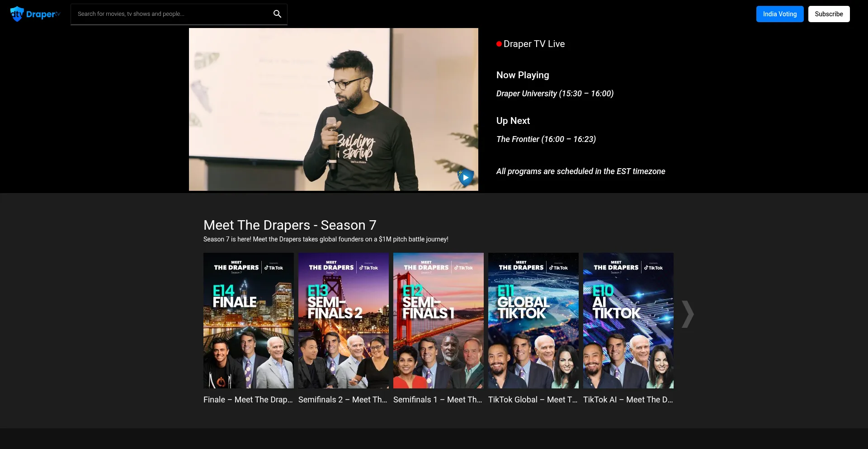Open the E11 Global TikTok poster
This screenshot has height=449, width=868.
pos(533,320)
